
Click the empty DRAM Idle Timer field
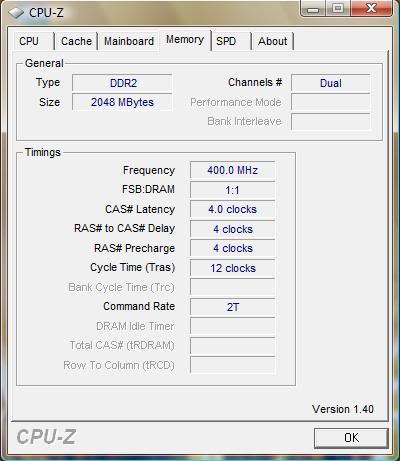(232, 326)
